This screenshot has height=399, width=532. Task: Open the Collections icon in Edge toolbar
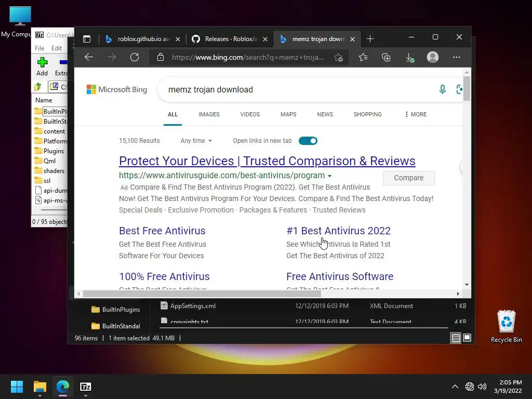[x=386, y=57]
